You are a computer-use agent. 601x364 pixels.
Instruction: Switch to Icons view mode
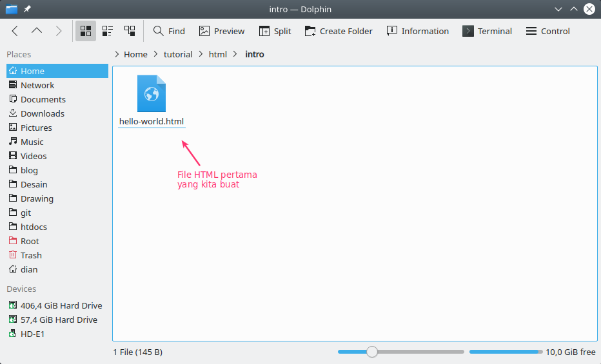[x=86, y=31]
